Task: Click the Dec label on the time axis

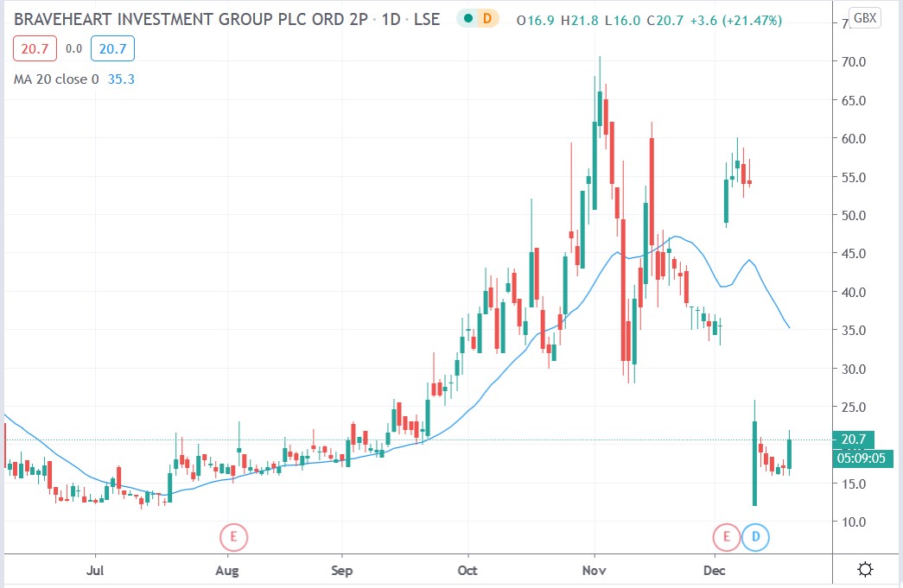Action: tap(714, 571)
